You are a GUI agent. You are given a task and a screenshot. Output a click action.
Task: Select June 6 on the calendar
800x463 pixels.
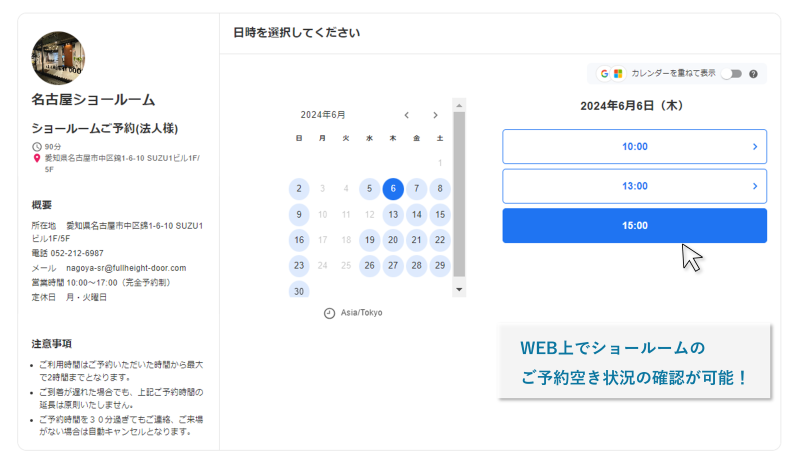[x=393, y=189]
